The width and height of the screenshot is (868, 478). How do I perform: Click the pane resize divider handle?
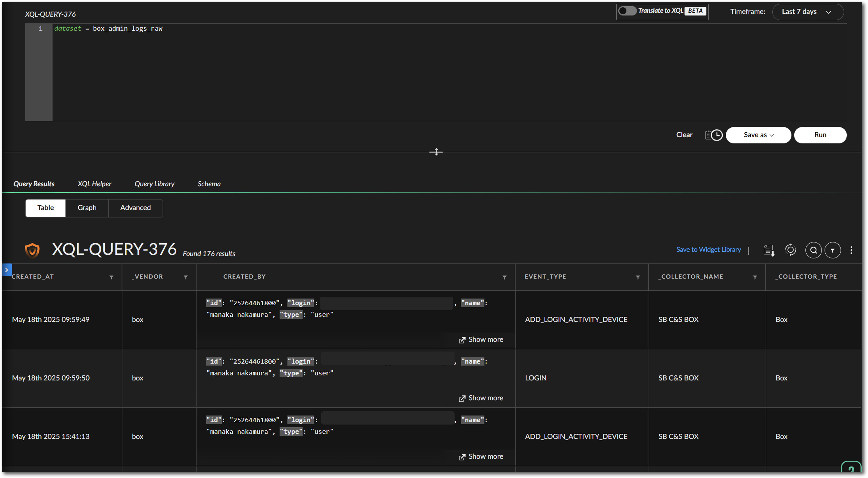(436, 152)
